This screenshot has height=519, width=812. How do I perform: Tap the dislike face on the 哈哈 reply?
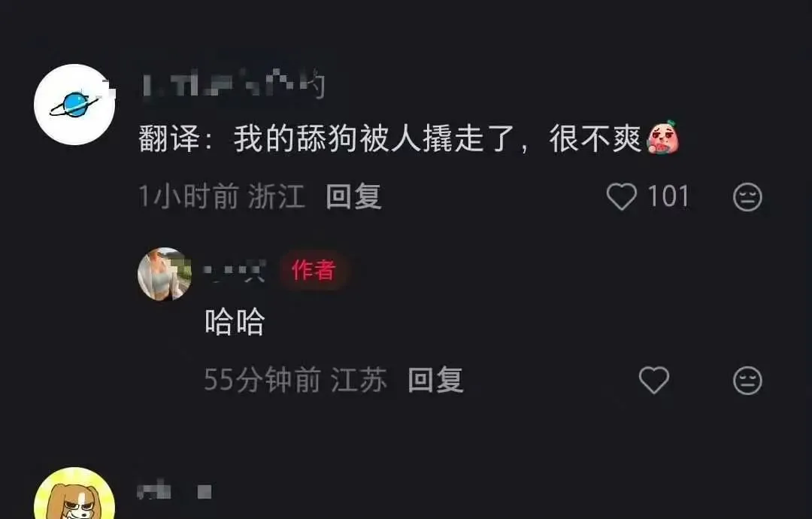[x=747, y=381]
